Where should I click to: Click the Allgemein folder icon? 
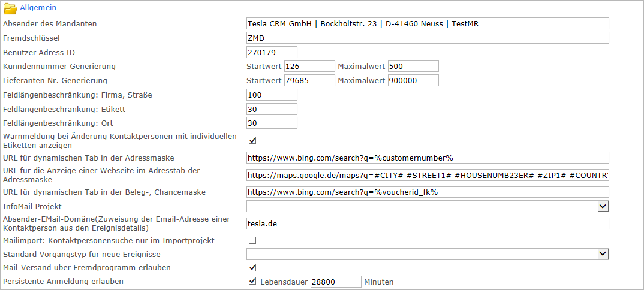tap(10, 8)
